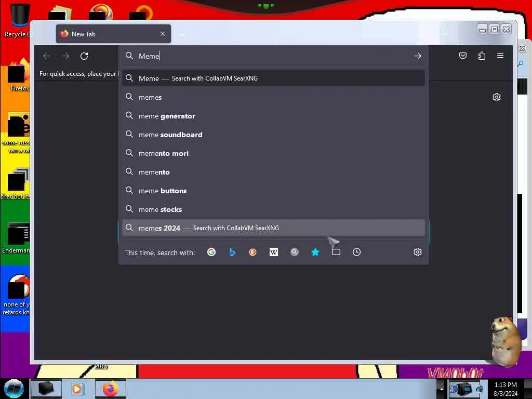Click the taskbar clock showing 1:13 PM
Image resolution: width=532 pixels, height=399 pixels.
tap(506, 389)
